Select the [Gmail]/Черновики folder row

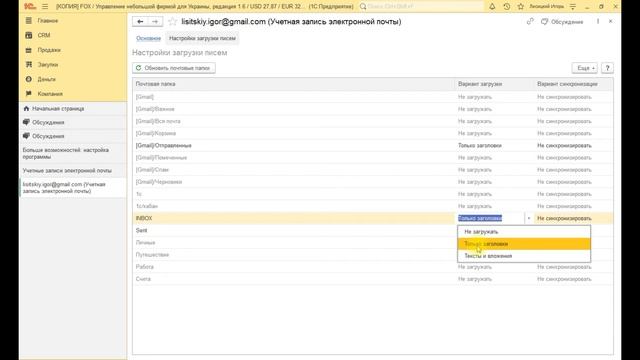373,182
